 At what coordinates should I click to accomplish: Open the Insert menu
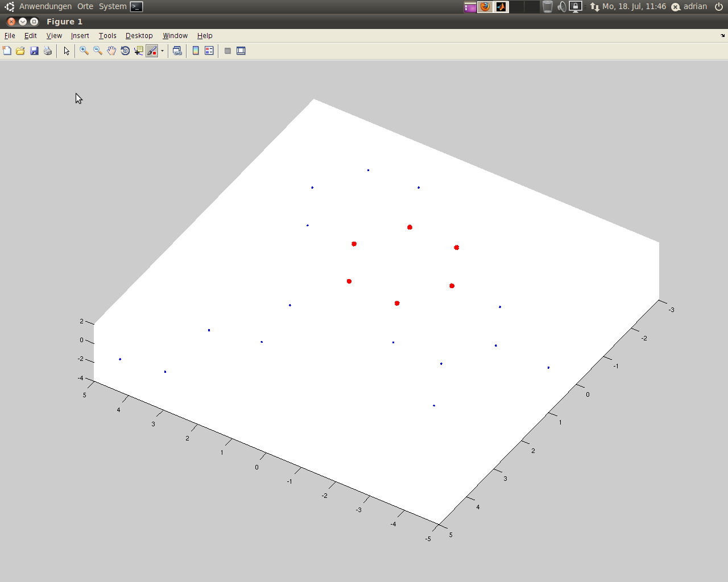(x=80, y=35)
